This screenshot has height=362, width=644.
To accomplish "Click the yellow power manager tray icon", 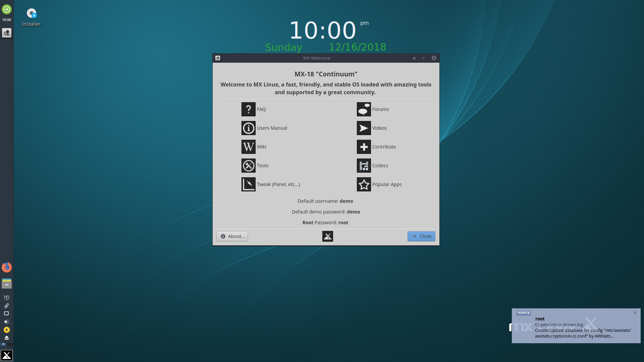I will pos(6,330).
